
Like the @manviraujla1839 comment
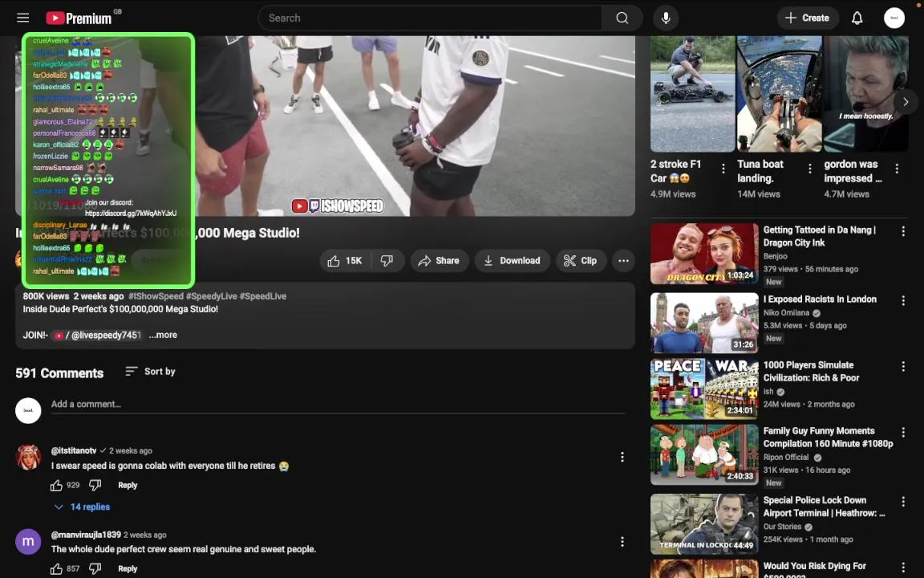click(57, 569)
